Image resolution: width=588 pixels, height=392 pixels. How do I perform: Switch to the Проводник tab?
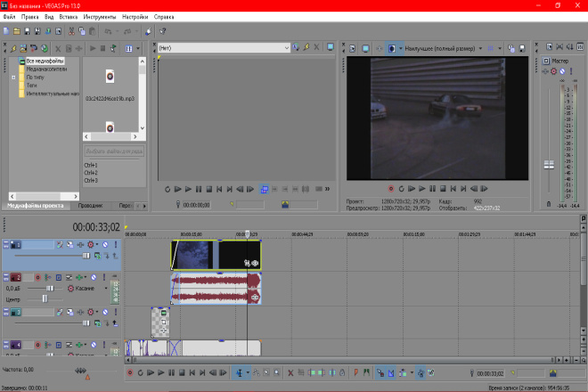[x=90, y=206]
